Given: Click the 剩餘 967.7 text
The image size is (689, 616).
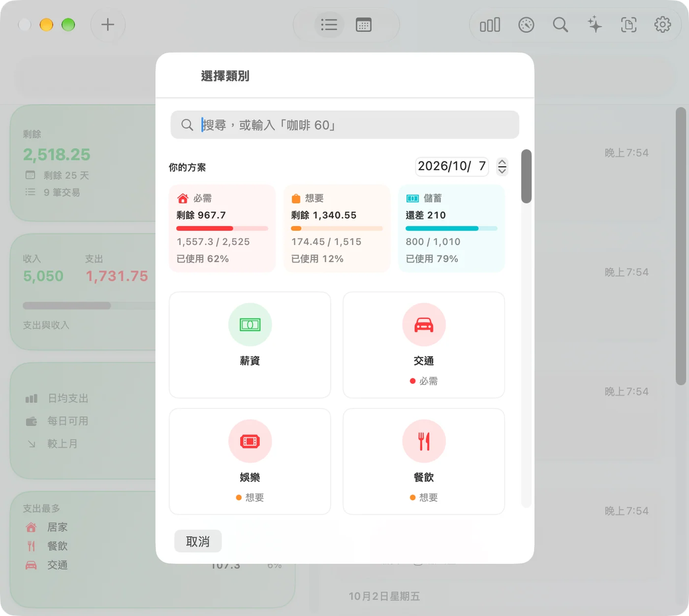Looking at the screenshot, I should tap(201, 215).
